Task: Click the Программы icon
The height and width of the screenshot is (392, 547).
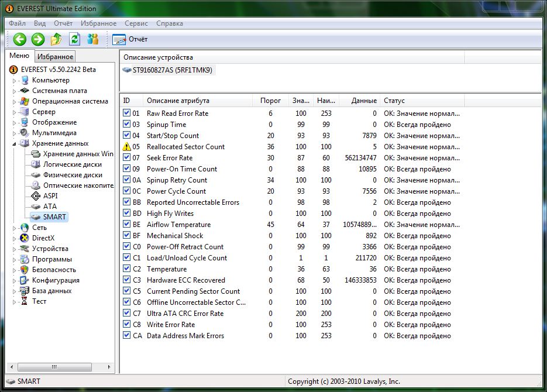Action: 25,259
